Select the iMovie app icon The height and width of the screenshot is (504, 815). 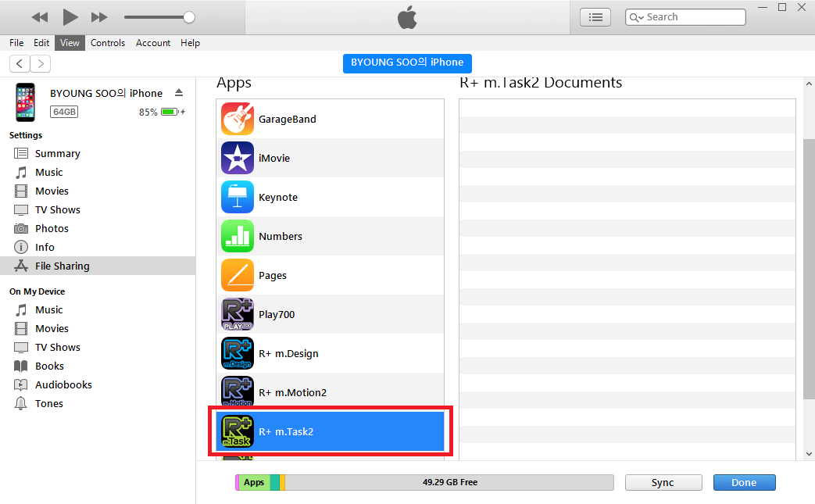(238, 158)
